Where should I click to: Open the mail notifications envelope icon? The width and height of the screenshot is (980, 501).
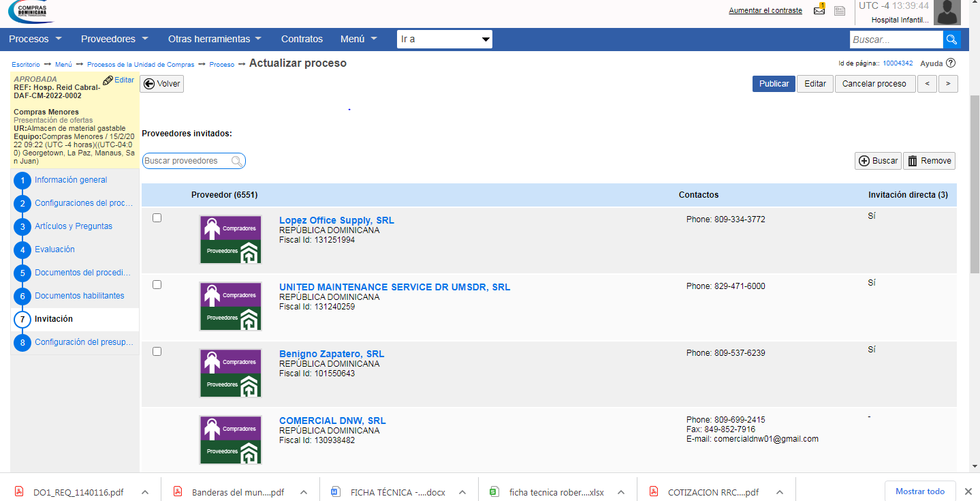coord(819,10)
